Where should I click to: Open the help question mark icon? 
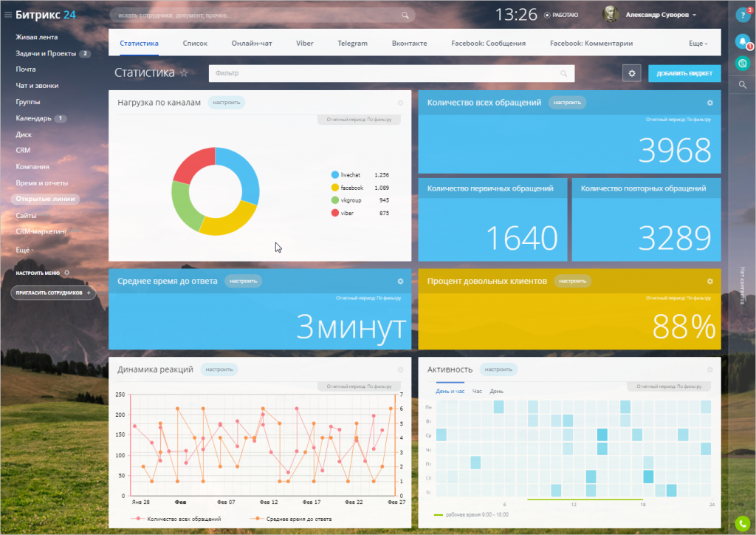coord(743,15)
